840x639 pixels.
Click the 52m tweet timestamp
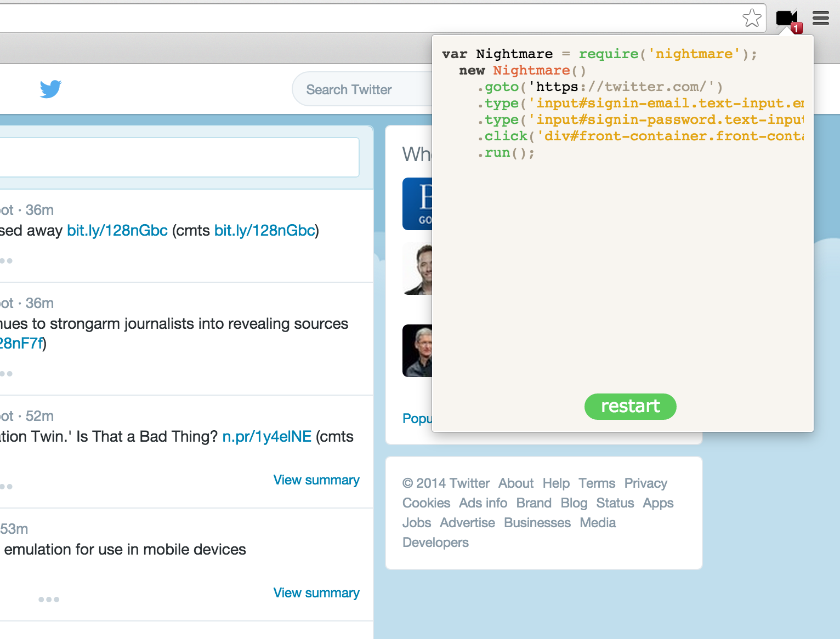point(39,416)
